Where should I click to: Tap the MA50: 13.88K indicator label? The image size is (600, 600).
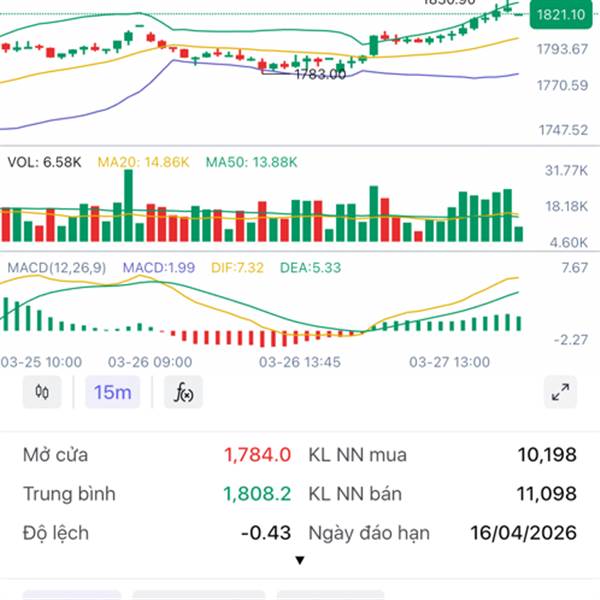click(251, 162)
